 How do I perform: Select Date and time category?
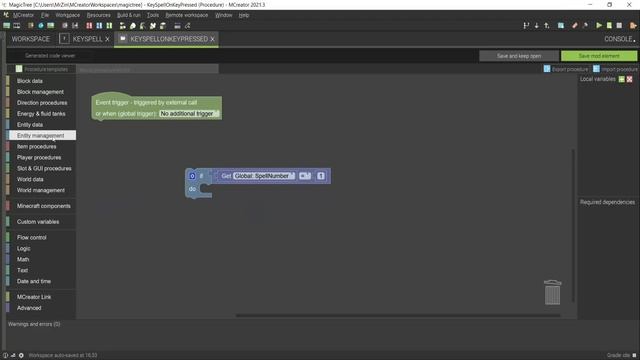[41, 281]
